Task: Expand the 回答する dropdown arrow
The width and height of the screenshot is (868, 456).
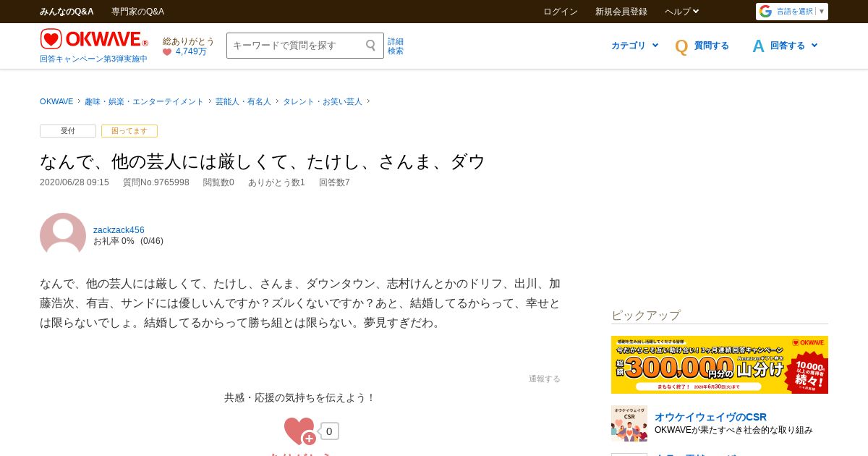Action: 814,46
